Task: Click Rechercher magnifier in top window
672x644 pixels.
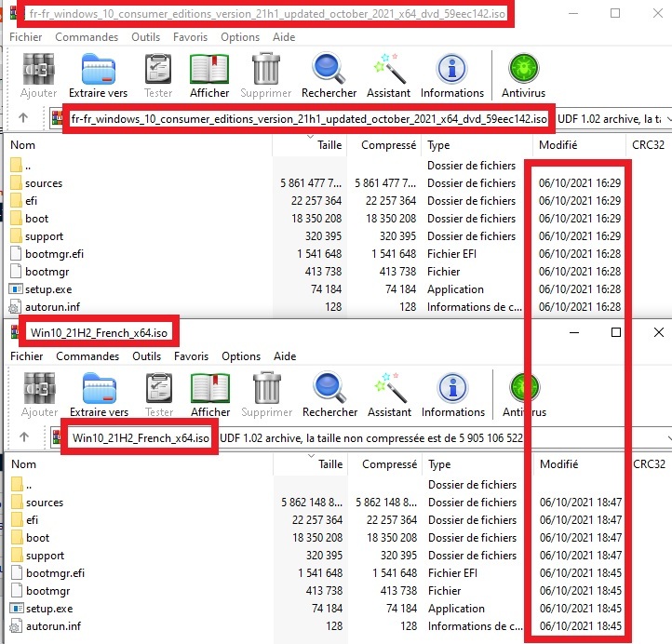Action: click(329, 75)
